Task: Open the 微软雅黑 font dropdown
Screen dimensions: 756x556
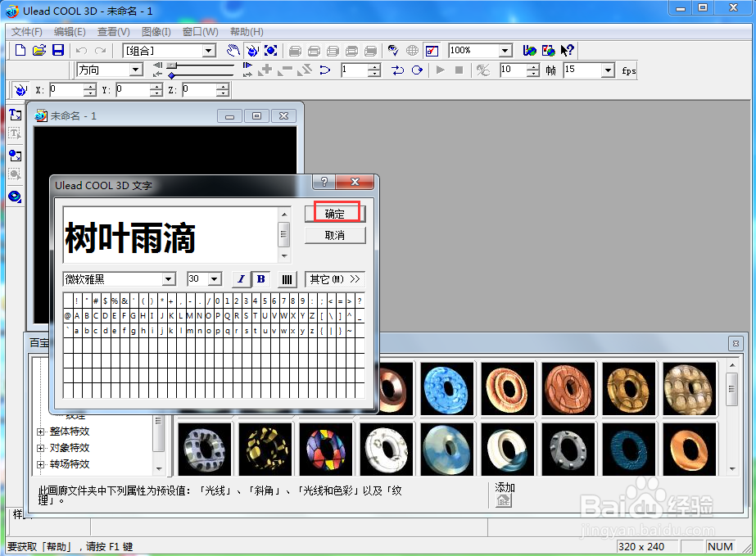Action: [168, 279]
